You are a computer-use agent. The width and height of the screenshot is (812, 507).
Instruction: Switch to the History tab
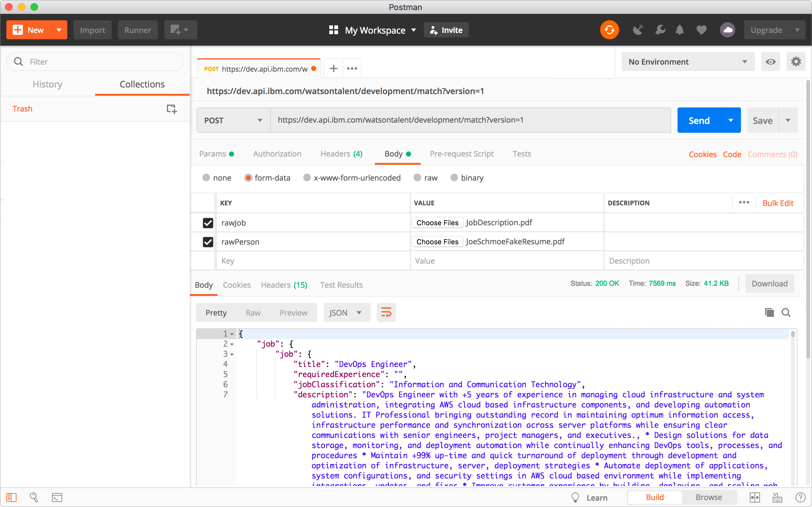47,84
